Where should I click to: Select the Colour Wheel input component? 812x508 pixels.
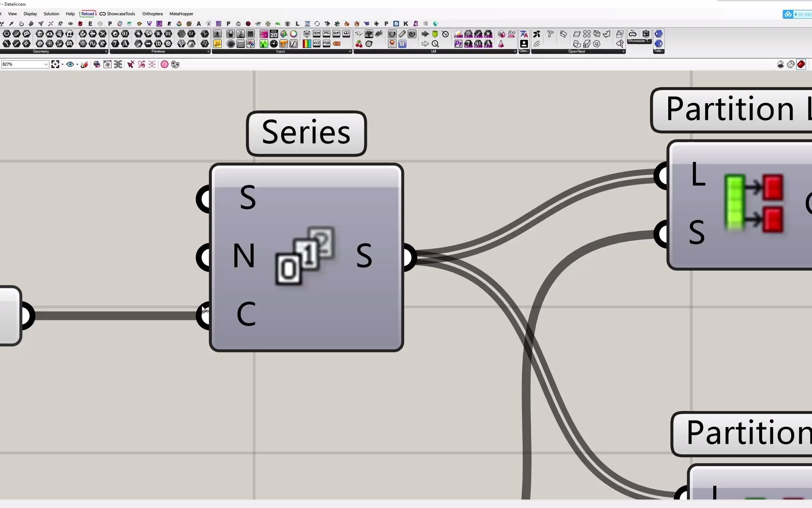point(294,34)
